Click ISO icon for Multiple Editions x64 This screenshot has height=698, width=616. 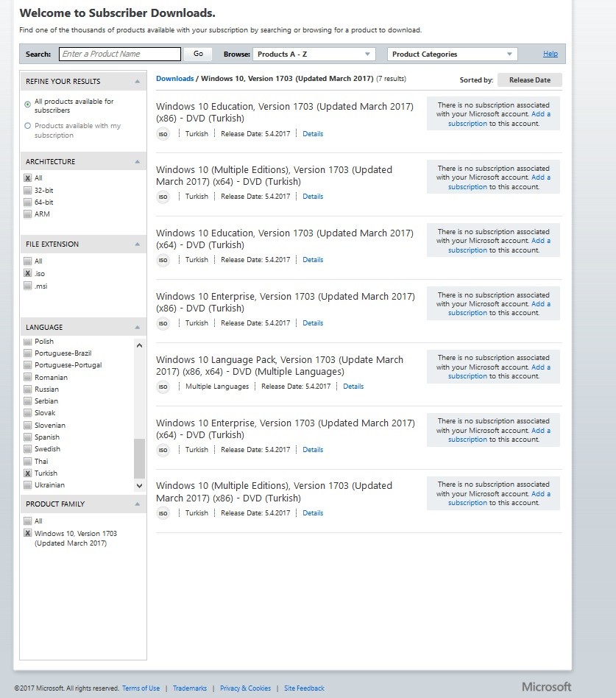(163, 197)
